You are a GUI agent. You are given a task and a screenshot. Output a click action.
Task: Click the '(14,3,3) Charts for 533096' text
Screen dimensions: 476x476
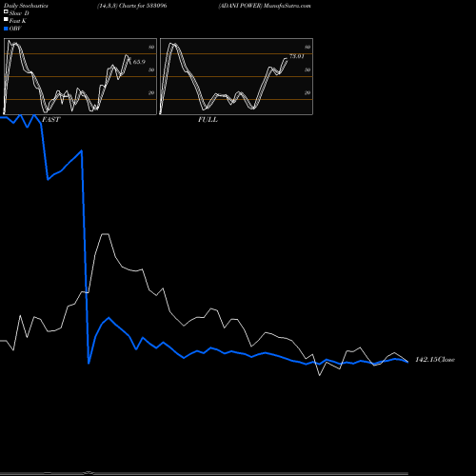tap(132, 6)
